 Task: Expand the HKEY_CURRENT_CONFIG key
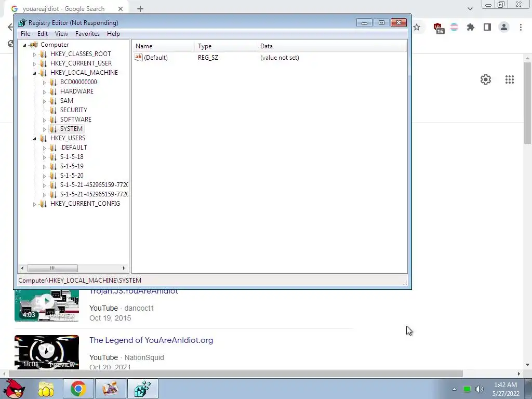tap(34, 204)
